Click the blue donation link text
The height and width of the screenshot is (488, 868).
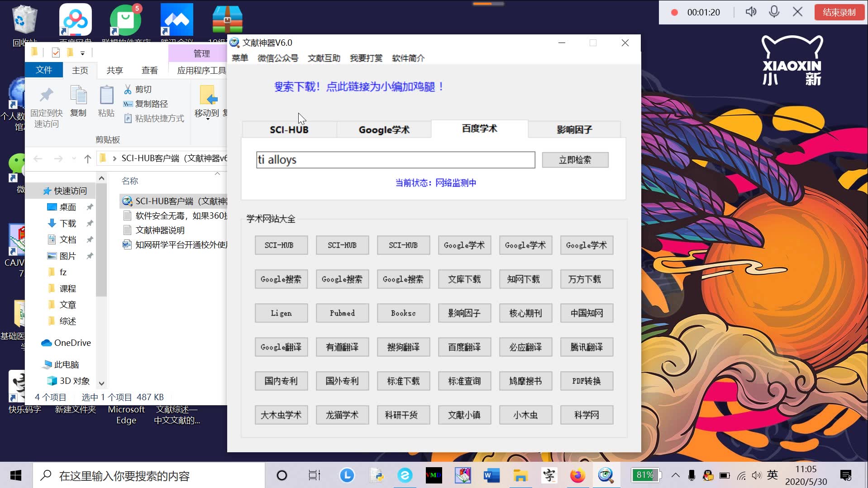[359, 86]
